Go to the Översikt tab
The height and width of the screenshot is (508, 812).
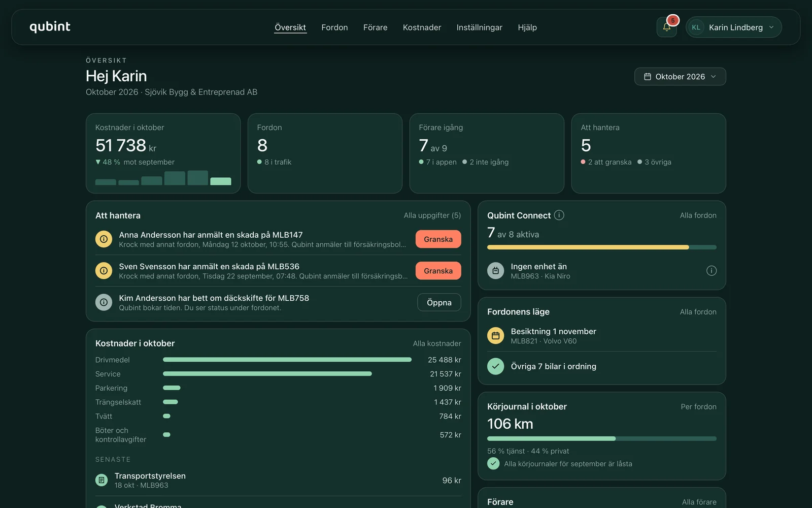(x=290, y=27)
